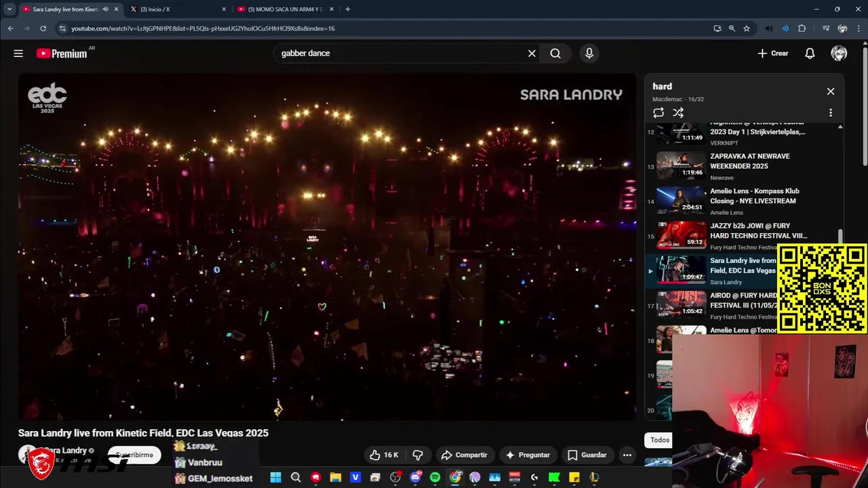Viewport: 868px width, 488px height.
Task: Like the video with thumbs up
Action: click(x=384, y=455)
